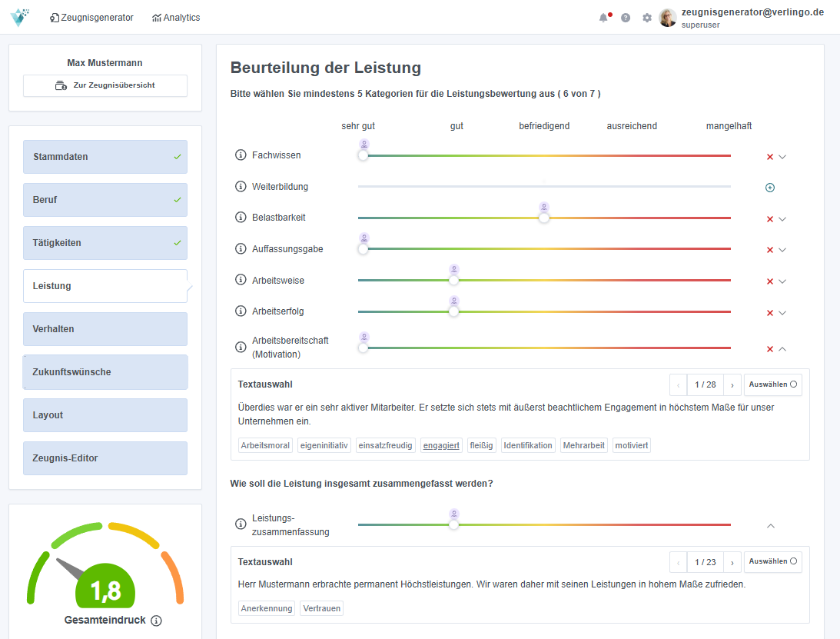The image size is (840, 639).
Task: Toggle the engagiert tag
Action: pos(441,445)
